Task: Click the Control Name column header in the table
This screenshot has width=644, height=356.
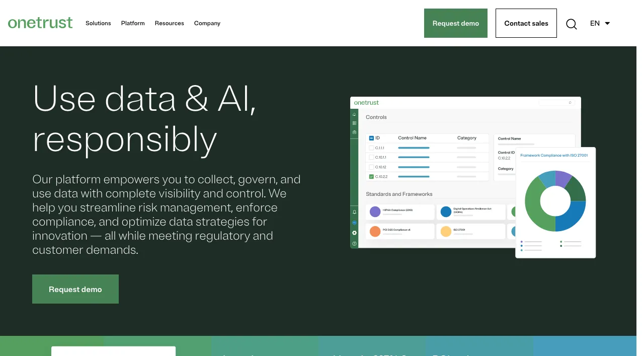Action: click(x=412, y=138)
